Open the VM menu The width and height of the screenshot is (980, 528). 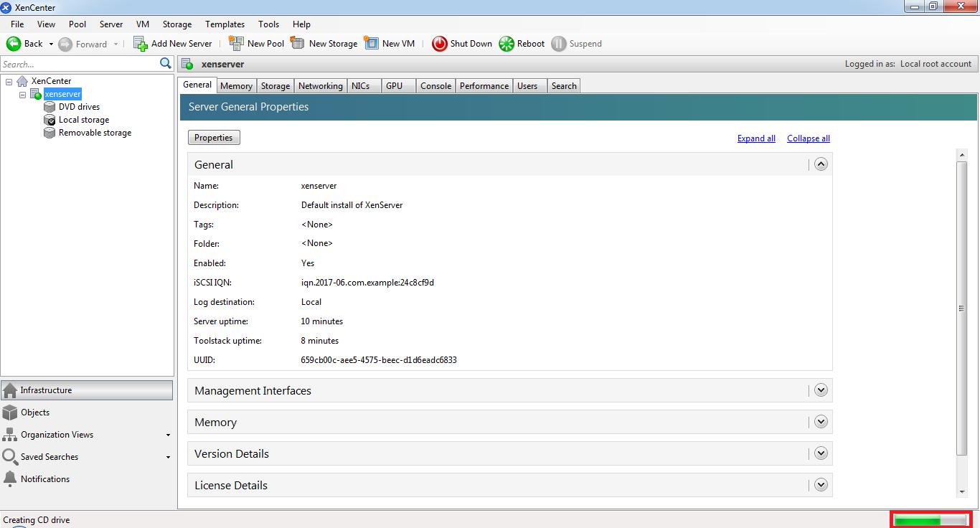click(143, 24)
